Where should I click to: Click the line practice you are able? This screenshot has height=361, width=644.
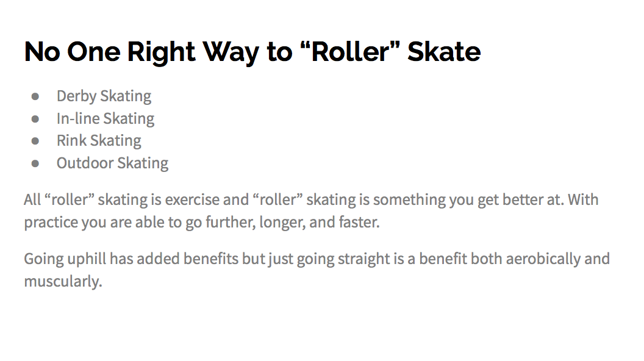(x=202, y=223)
